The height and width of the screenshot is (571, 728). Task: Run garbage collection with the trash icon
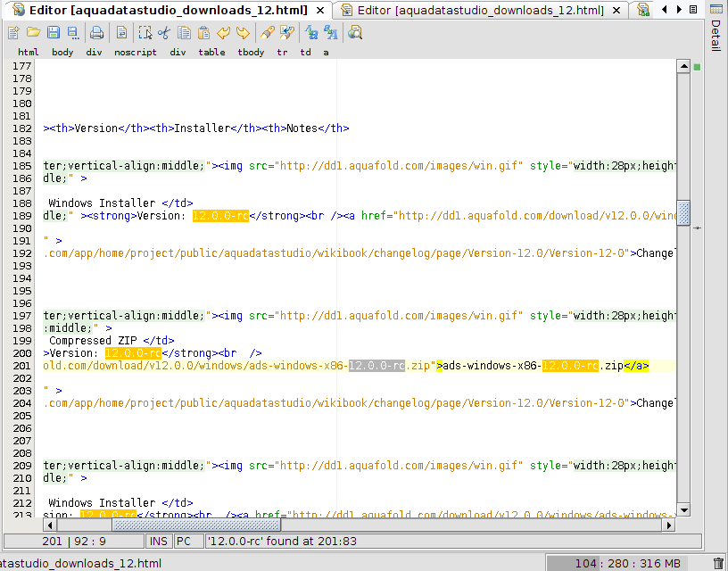[718, 563]
